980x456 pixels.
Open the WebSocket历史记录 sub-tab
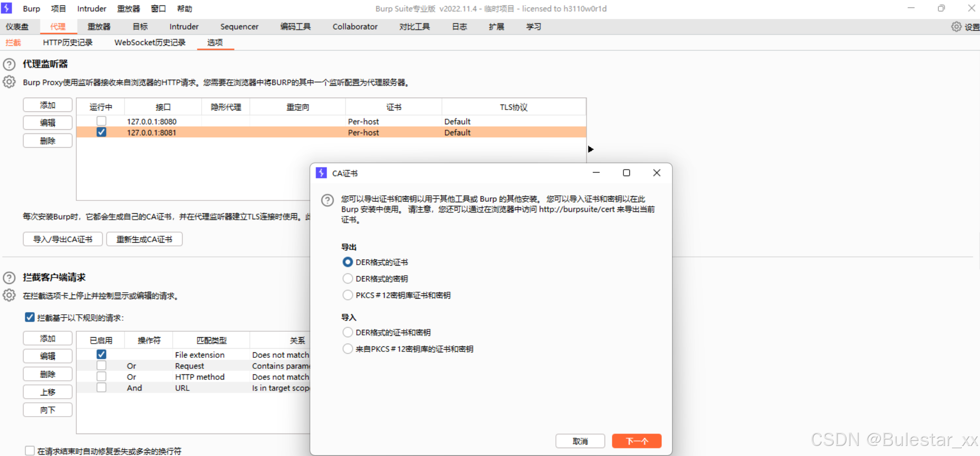click(x=150, y=43)
